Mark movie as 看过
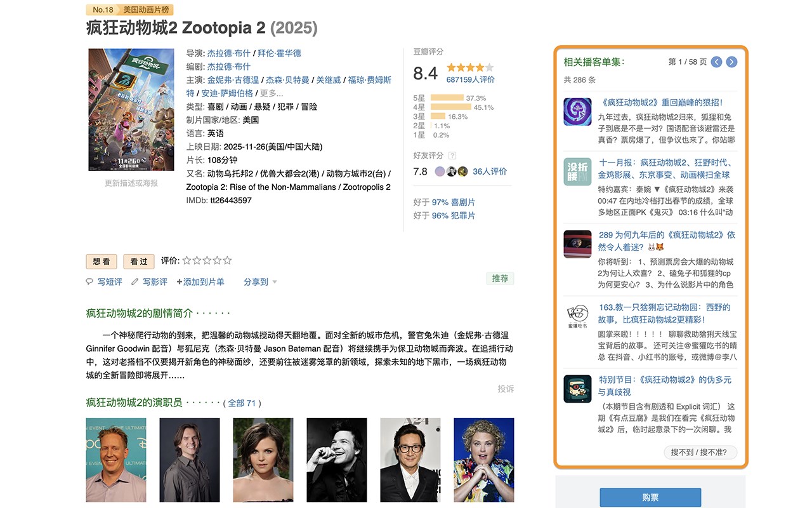 pyautogui.click(x=139, y=262)
